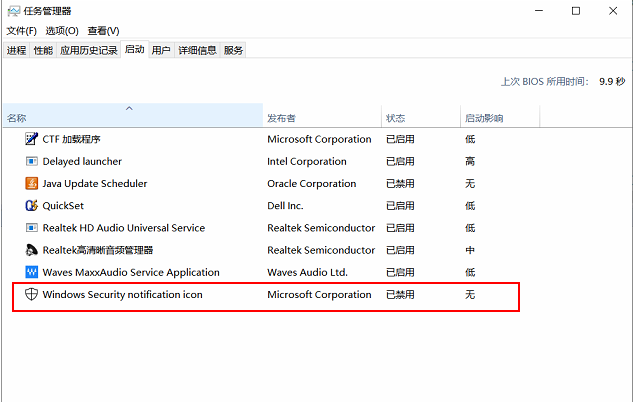Screen dimensions: 633x402
Task: Click 已禁用 status of Windows Security row
Action: click(x=400, y=295)
